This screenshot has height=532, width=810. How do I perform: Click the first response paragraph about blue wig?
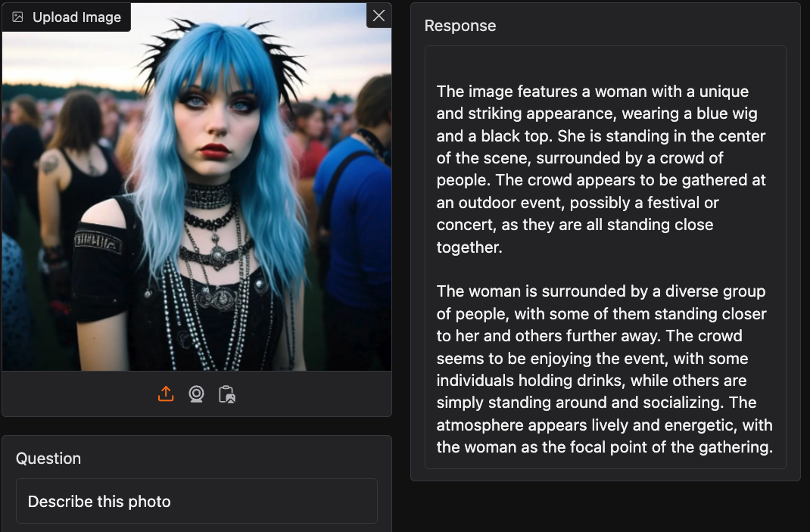click(601, 169)
